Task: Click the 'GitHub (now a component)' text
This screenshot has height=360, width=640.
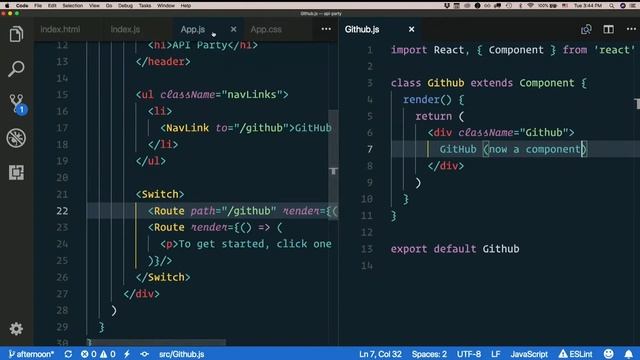Action: [513, 149]
